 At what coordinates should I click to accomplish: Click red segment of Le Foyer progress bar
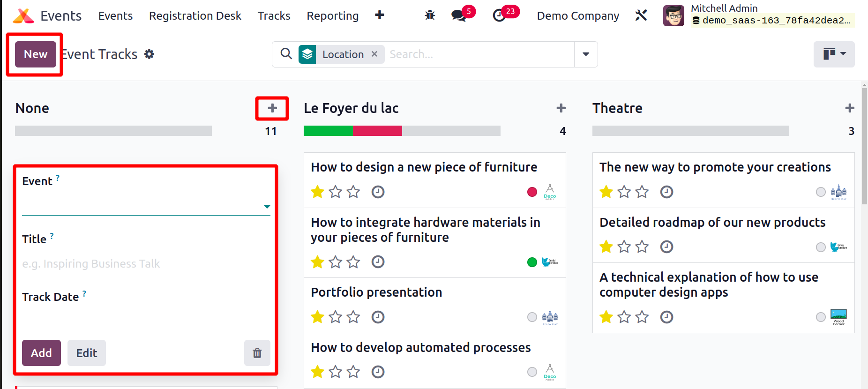pos(377,131)
